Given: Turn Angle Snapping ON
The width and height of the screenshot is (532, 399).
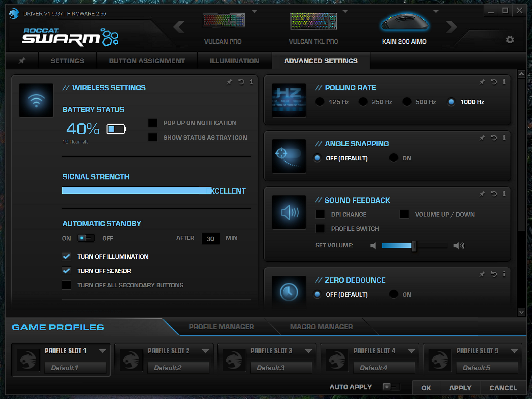Looking at the screenshot, I should [394, 158].
